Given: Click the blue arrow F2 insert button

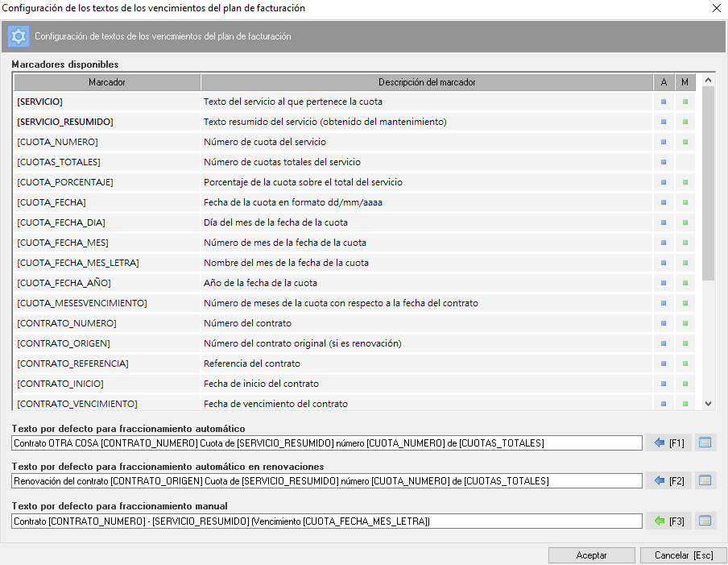Looking at the screenshot, I should 668,481.
